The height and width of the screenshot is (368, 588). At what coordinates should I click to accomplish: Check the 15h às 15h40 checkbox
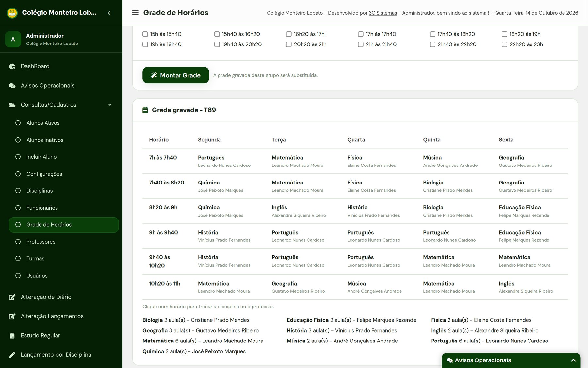[x=145, y=34]
